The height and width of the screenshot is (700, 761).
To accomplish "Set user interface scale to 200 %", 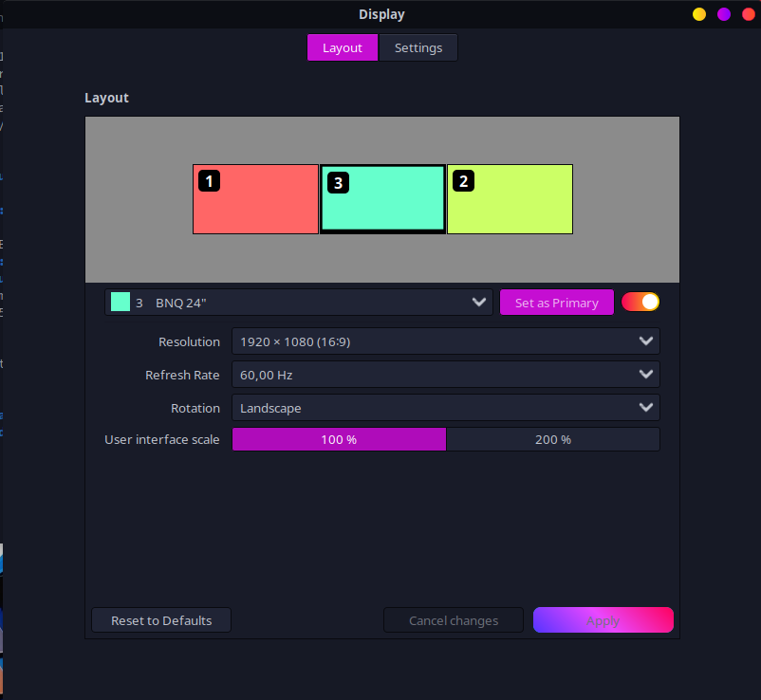I will tap(552, 439).
